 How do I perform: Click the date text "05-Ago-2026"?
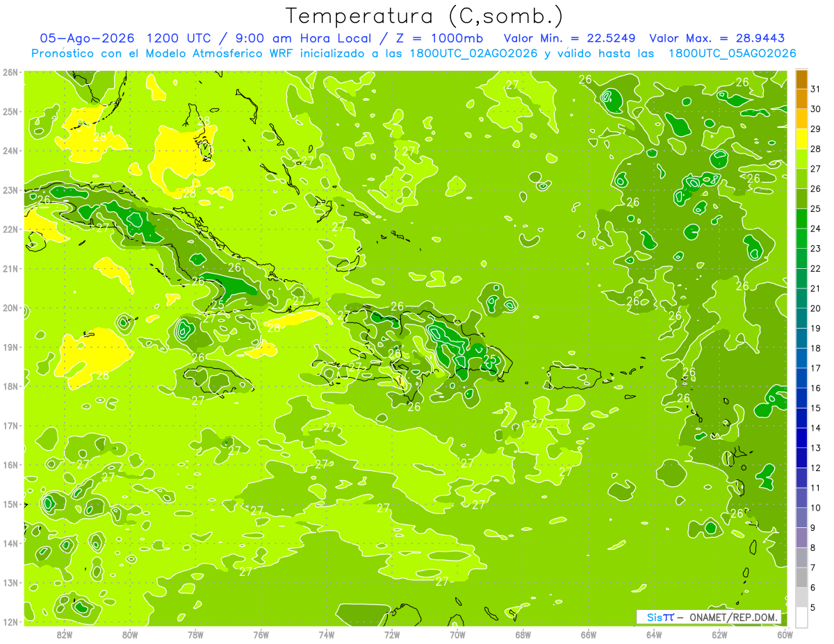point(86,38)
